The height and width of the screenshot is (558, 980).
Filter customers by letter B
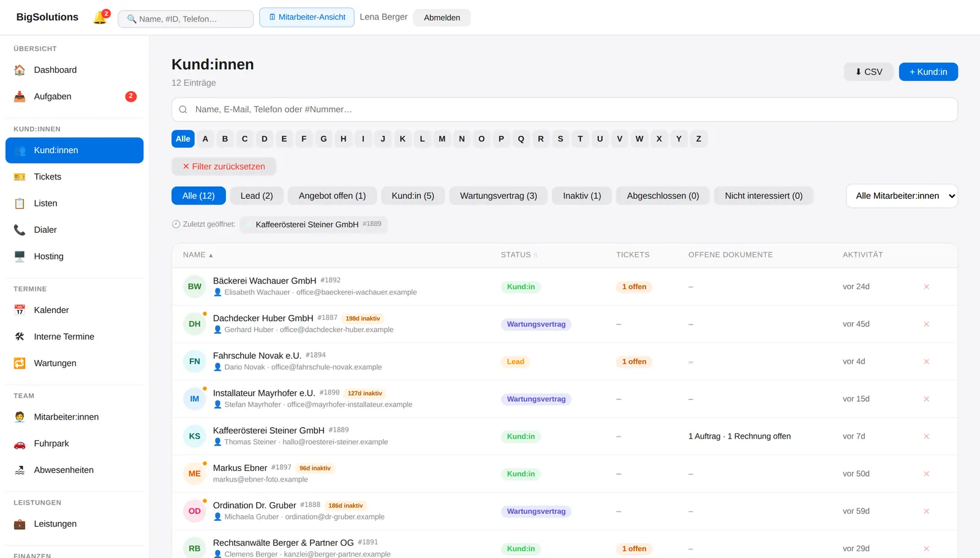[225, 139]
